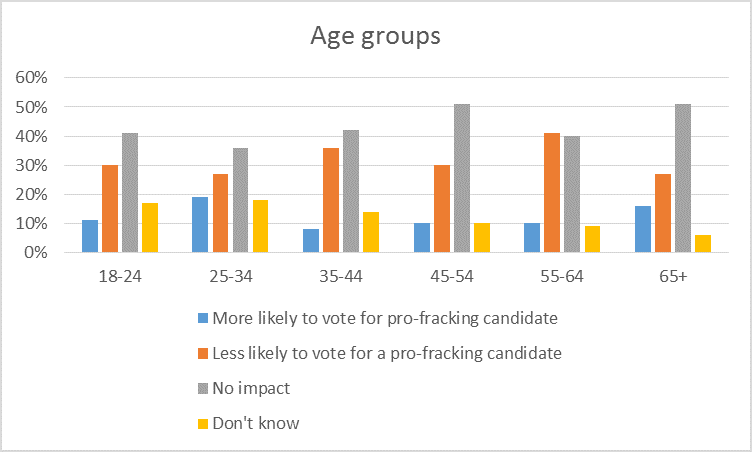
Task: Click the yellow Don't know legend swatch
Action: [x=203, y=423]
